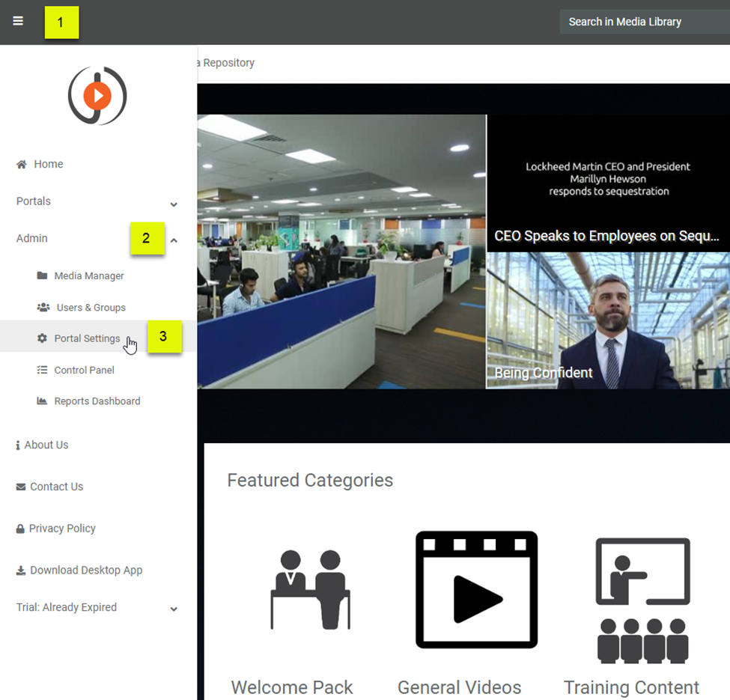Click the Welcome Pack category icon
This screenshot has height=700, width=730.
coord(310,589)
